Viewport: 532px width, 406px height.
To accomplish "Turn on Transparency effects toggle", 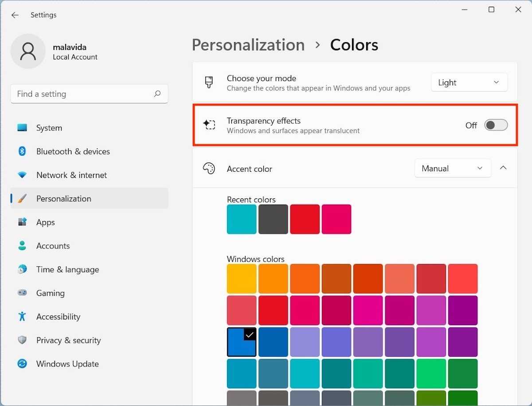I will pyautogui.click(x=496, y=125).
